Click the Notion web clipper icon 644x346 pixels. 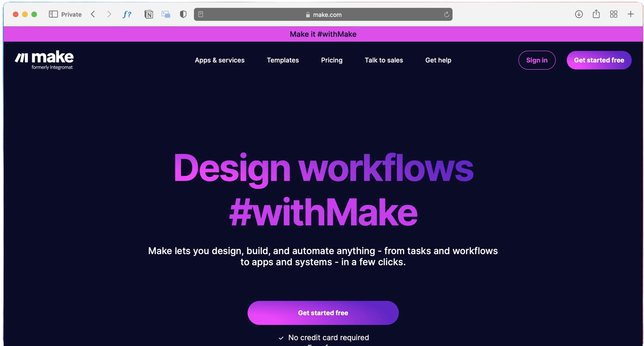click(x=149, y=14)
